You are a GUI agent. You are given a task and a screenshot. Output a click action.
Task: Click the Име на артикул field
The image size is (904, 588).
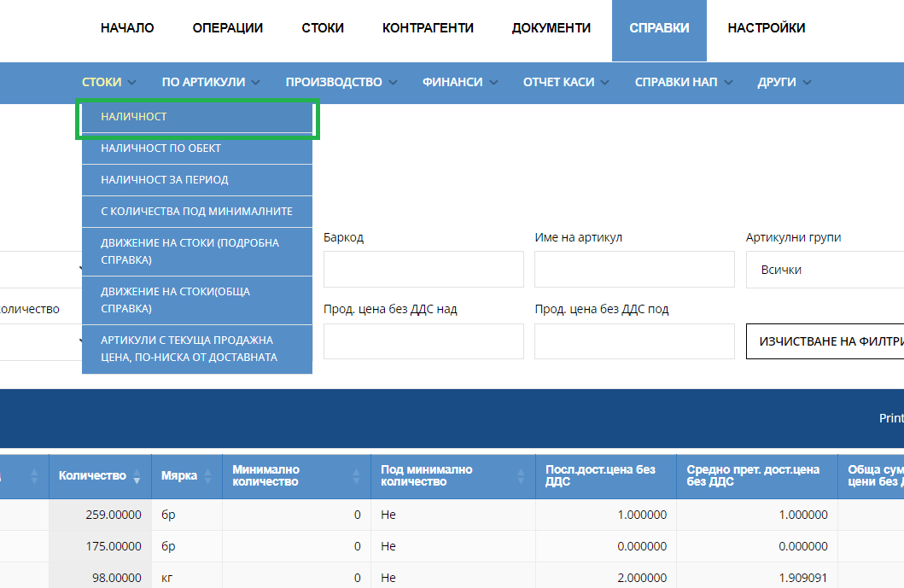coord(635,269)
